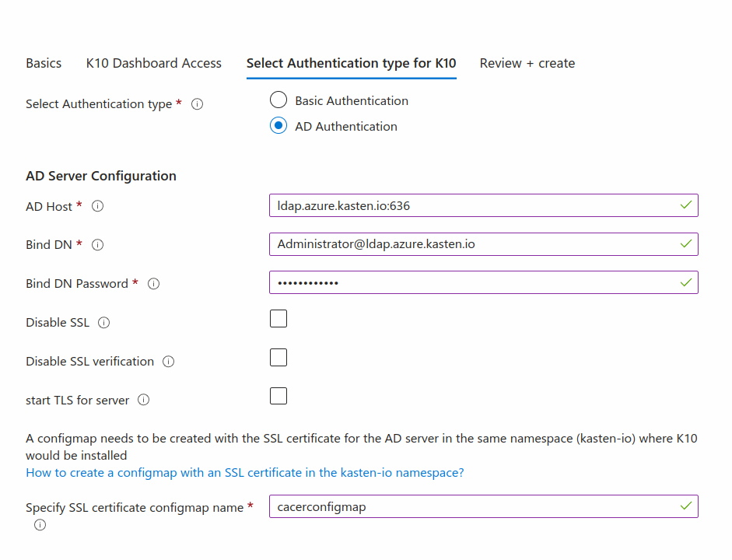View info tooltip for Disable SSL
This screenshot has height=560, width=732.
(103, 323)
